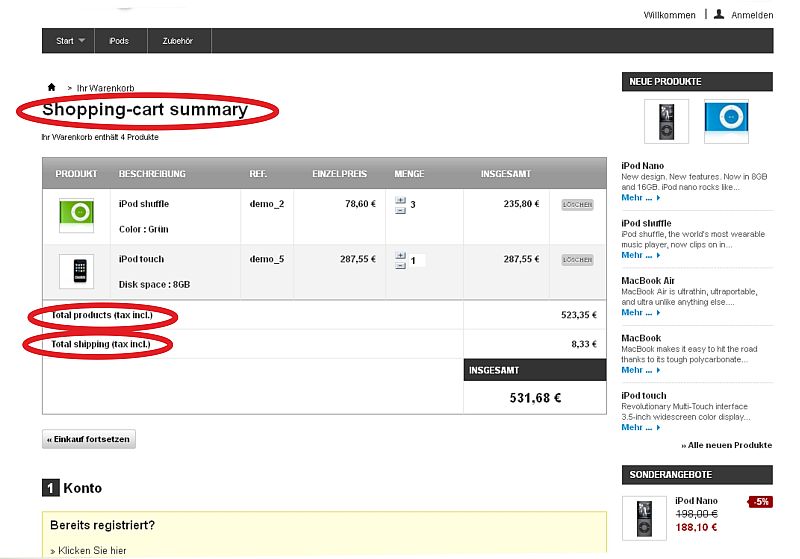
Task: Click Mehr link under MacBook Air
Action: pos(641,313)
